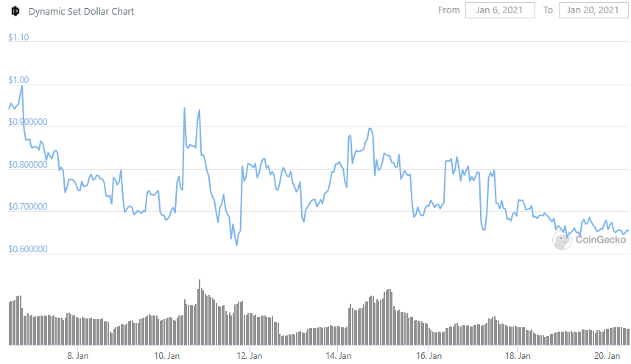Select the 14. Jan date label
Screen dimensions: 631x364
[339, 356]
